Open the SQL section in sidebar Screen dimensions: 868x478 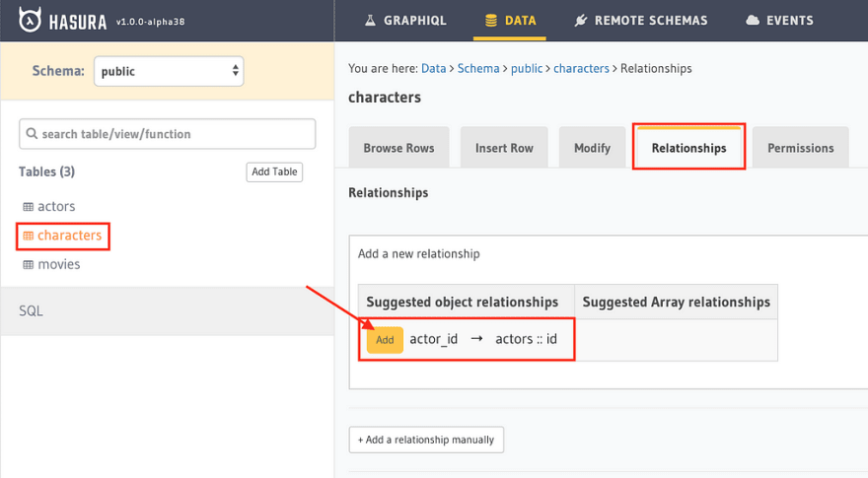167,310
